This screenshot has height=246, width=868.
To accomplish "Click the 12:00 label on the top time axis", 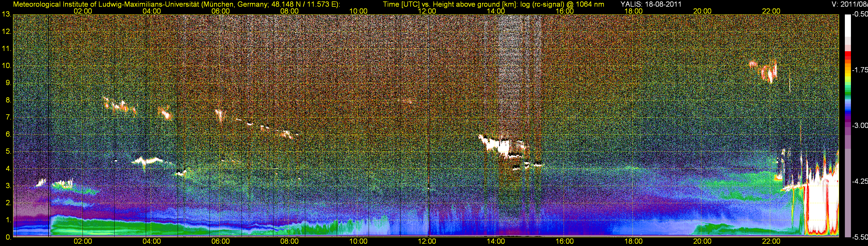I will click(427, 11).
